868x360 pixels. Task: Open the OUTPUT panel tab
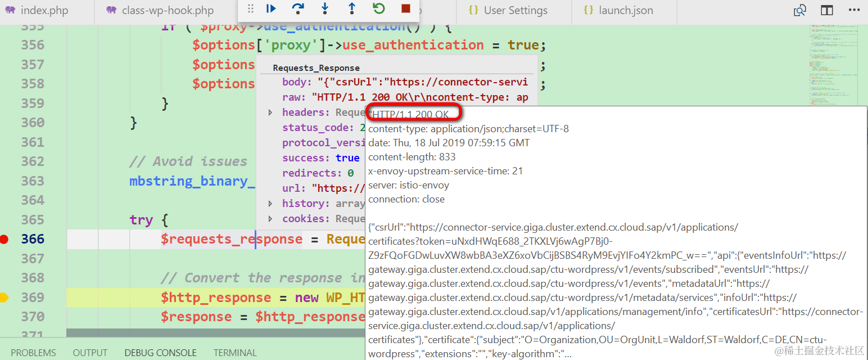coord(90,353)
